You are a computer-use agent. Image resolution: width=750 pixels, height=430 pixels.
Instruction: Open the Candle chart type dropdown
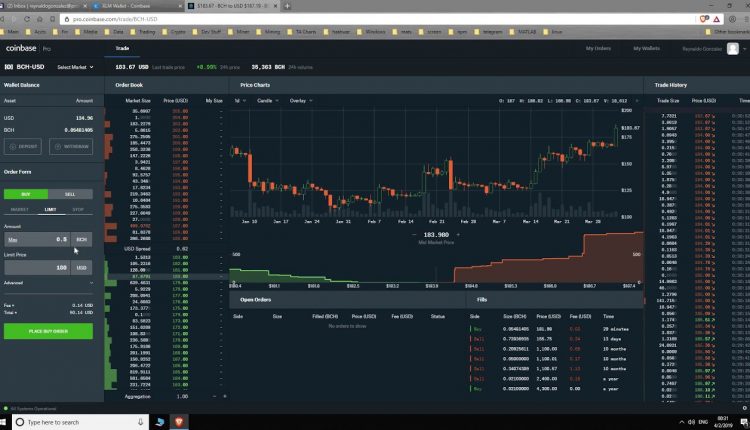click(x=267, y=101)
